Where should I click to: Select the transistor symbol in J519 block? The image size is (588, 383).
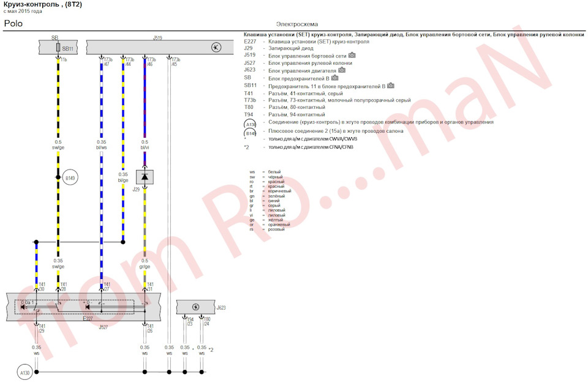[x=216, y=47]
